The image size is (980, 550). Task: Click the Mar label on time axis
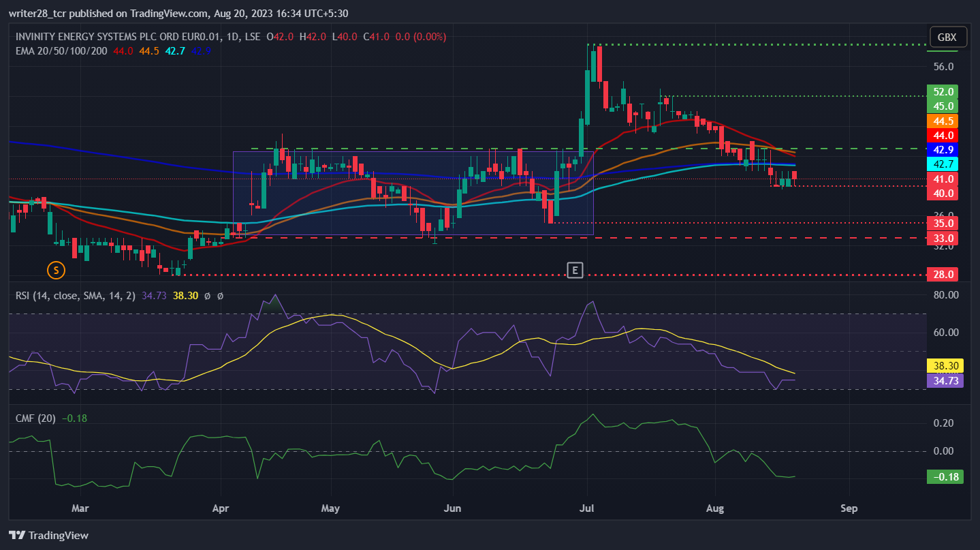point(80,508)
